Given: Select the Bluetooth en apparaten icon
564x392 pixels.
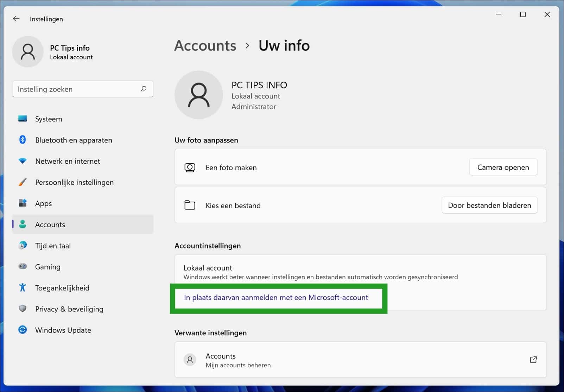Looking at the screenshot, I should click(x=23, y=140).
